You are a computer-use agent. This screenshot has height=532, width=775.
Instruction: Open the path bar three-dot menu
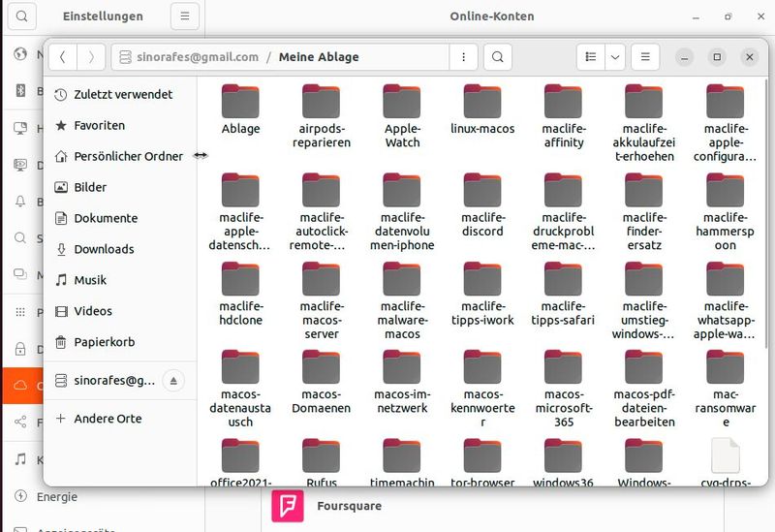coord(463,57)
